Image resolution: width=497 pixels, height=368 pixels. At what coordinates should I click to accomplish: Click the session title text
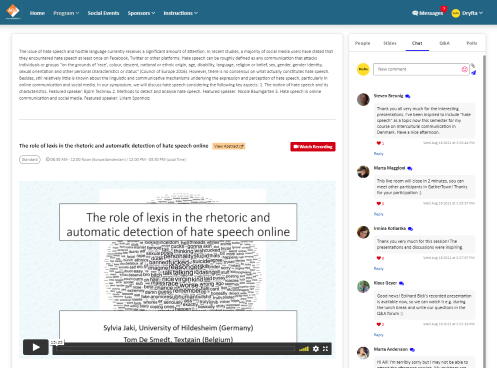pyautogui.click(x=113, y=146)
